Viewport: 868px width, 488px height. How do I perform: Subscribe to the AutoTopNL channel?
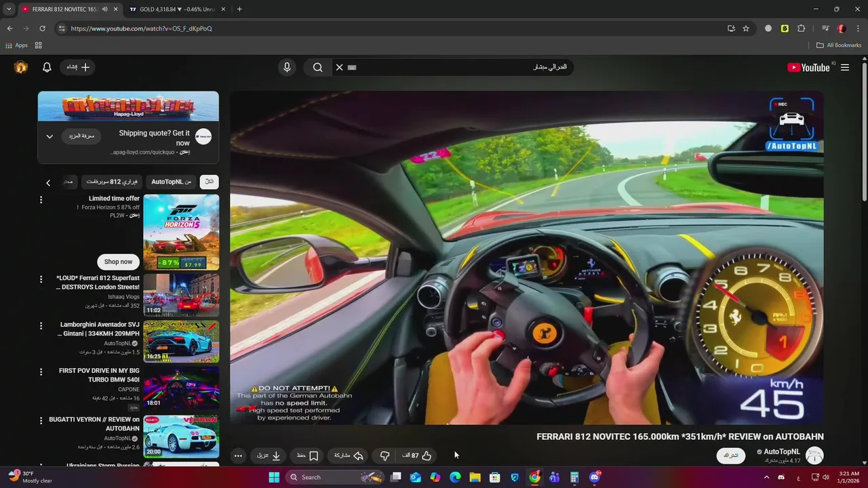(731, 455)
